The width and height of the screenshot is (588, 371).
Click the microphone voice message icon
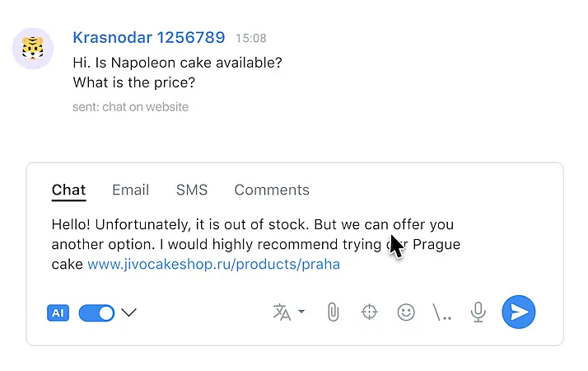[478, 312]
